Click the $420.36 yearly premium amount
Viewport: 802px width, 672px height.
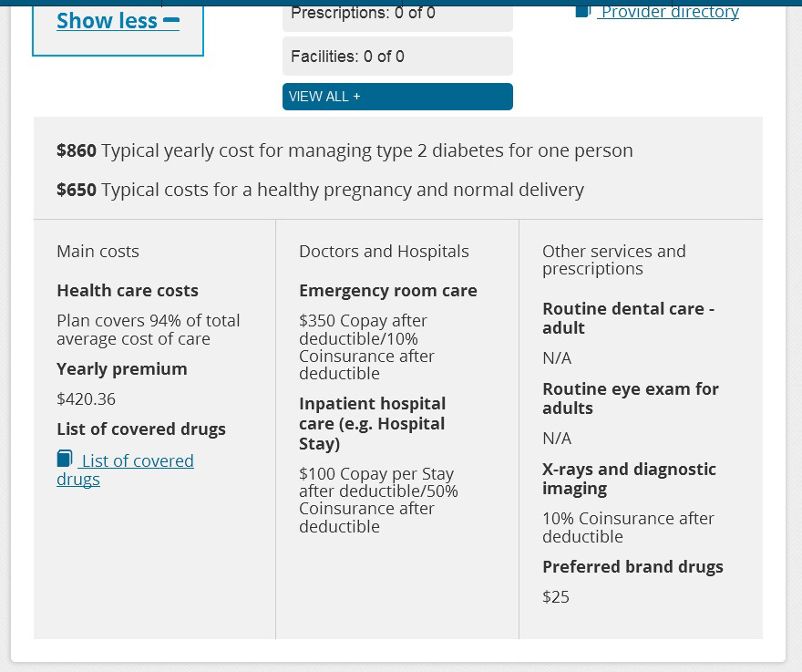(x=86, y=399)
